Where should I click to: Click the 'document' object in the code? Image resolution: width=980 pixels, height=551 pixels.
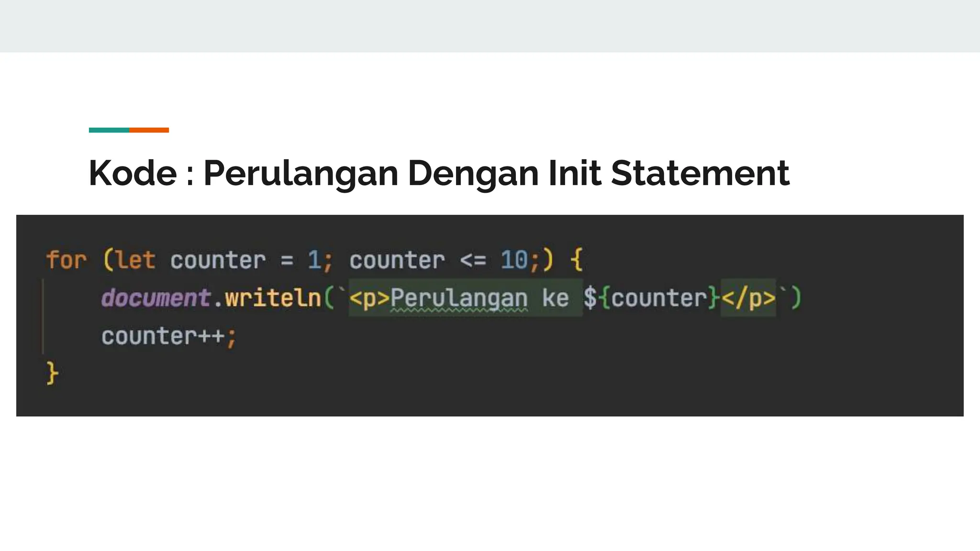pyautogui.click(x=156, y=298)
